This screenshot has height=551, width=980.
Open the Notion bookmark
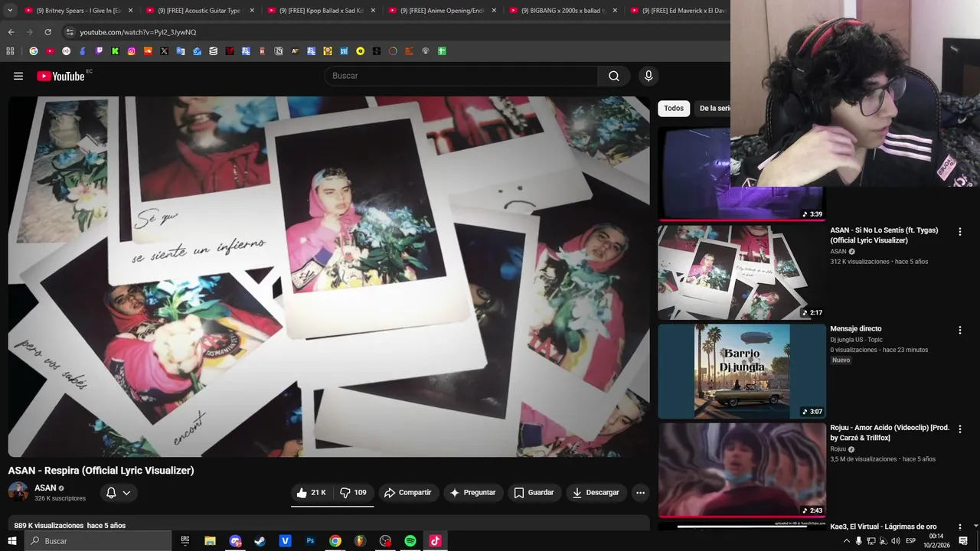tap(279, 51)
